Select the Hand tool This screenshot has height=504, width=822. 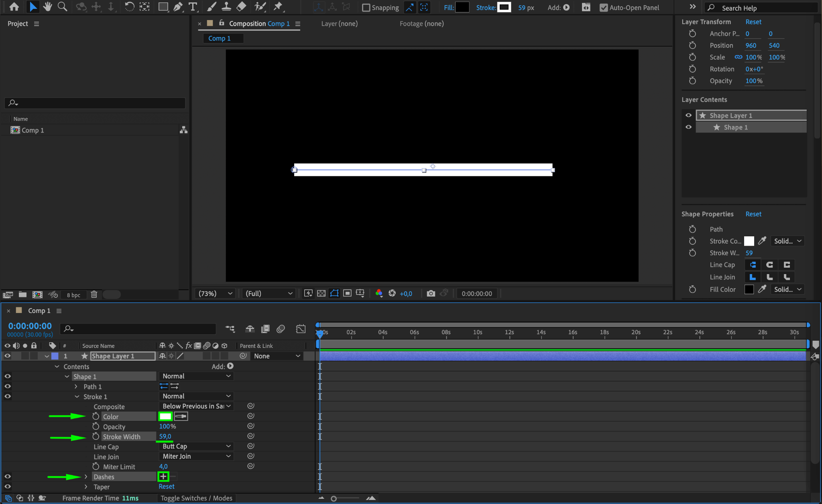click(48, 7)
